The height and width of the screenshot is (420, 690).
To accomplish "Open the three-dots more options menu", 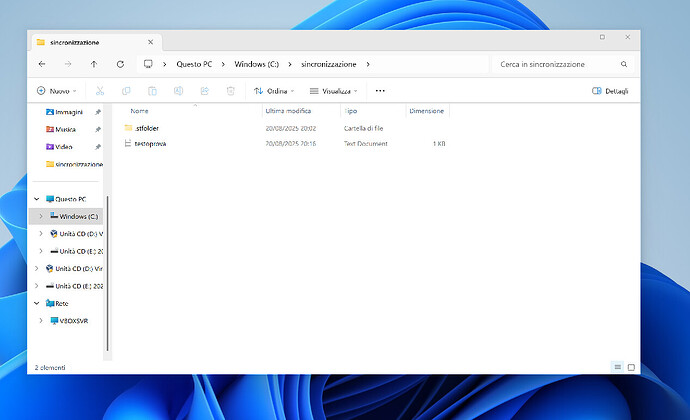I will pos(379,91).
